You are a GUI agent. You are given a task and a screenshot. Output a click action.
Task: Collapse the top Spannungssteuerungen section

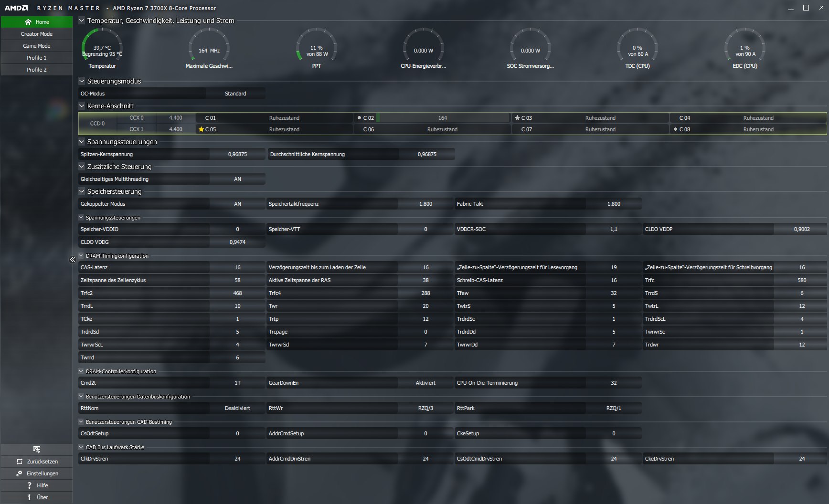point(82,142)
